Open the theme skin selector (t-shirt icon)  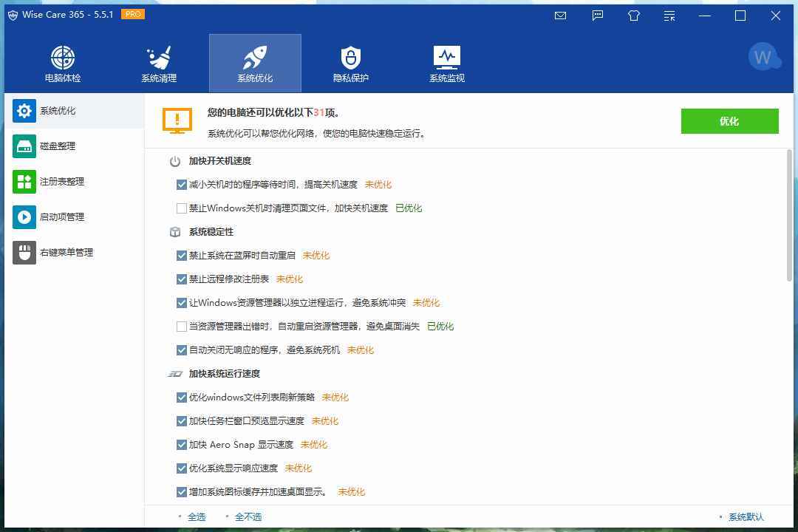[x=633, y=16]
